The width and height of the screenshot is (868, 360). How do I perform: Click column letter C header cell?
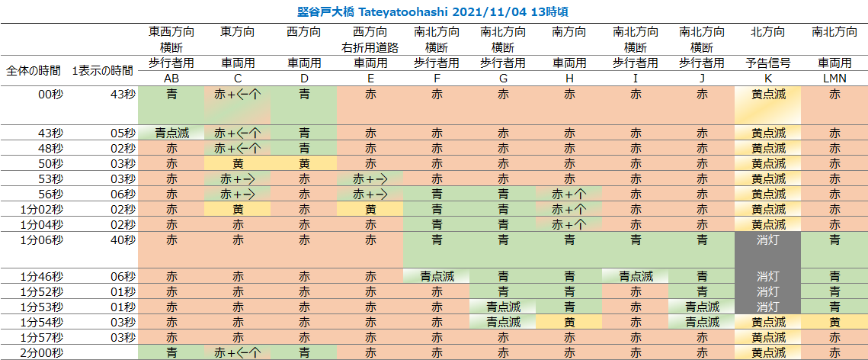[x=238, y=79]
